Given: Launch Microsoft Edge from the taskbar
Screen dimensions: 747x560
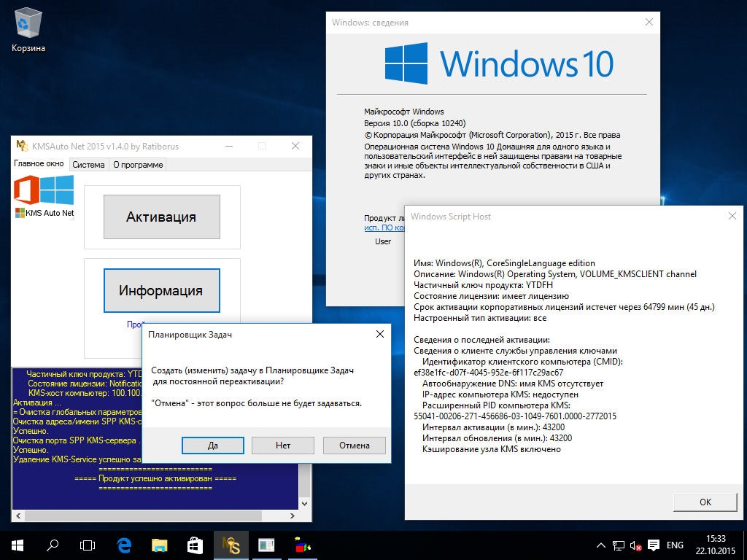Looking at the screenshot, I should point(123,545).
